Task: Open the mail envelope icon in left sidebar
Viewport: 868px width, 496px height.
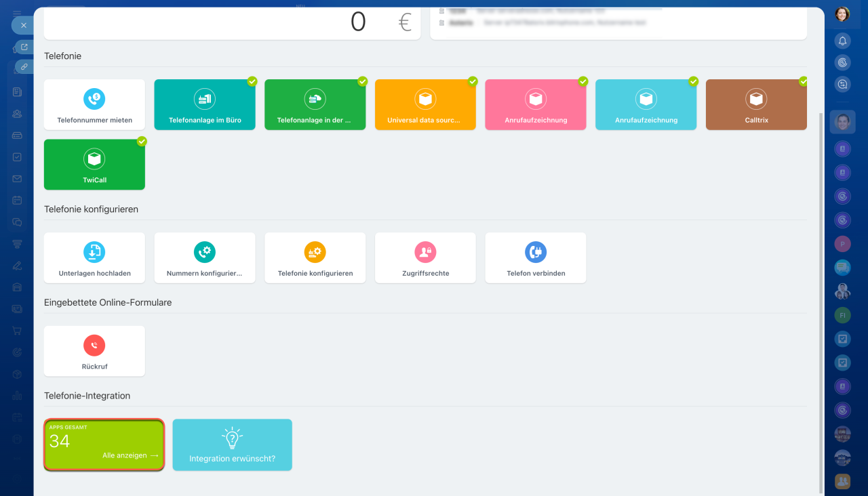Action: [17, 178]
